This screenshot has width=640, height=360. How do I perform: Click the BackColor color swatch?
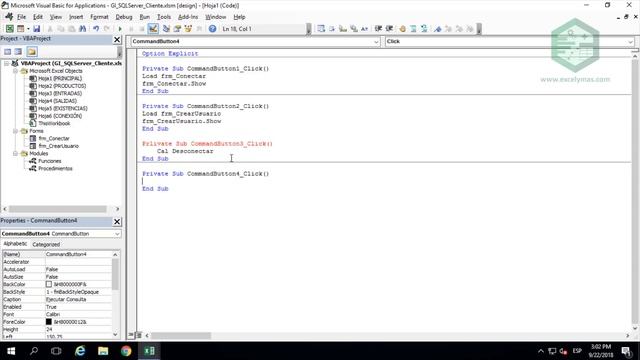pyautogui.click(x=49, y=284)
